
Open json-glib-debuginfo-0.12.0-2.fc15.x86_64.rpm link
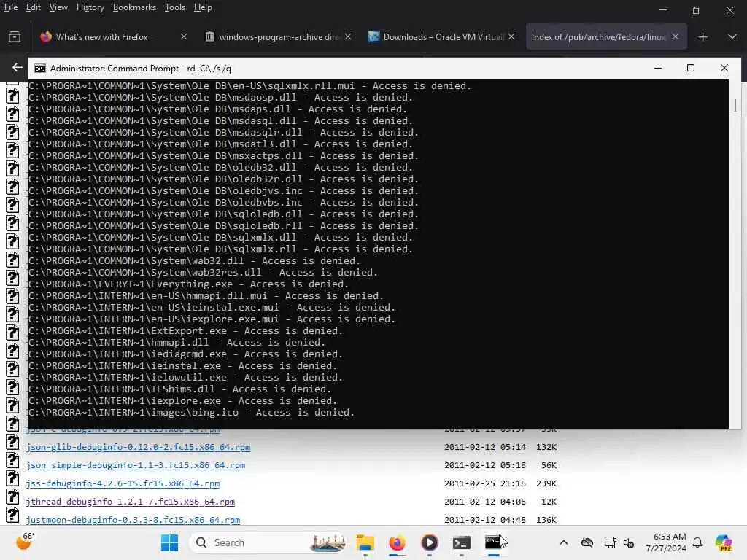coord(138,447)
